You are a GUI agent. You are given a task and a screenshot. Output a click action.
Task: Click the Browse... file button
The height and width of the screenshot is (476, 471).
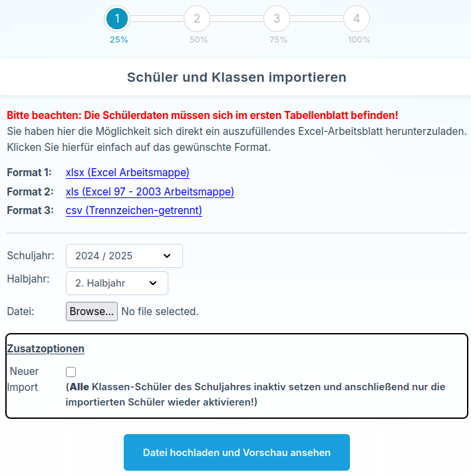click(92, 311)
